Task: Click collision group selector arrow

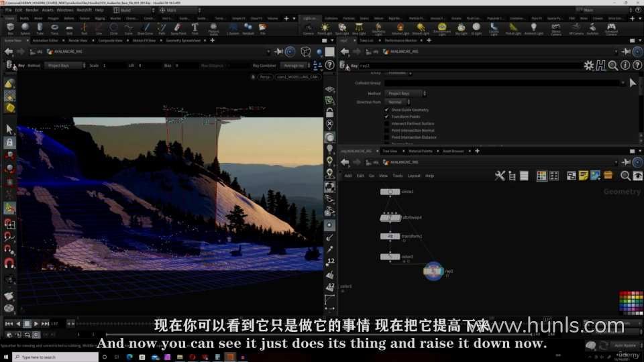Action: pyautogui.click(x=633, y=83)
